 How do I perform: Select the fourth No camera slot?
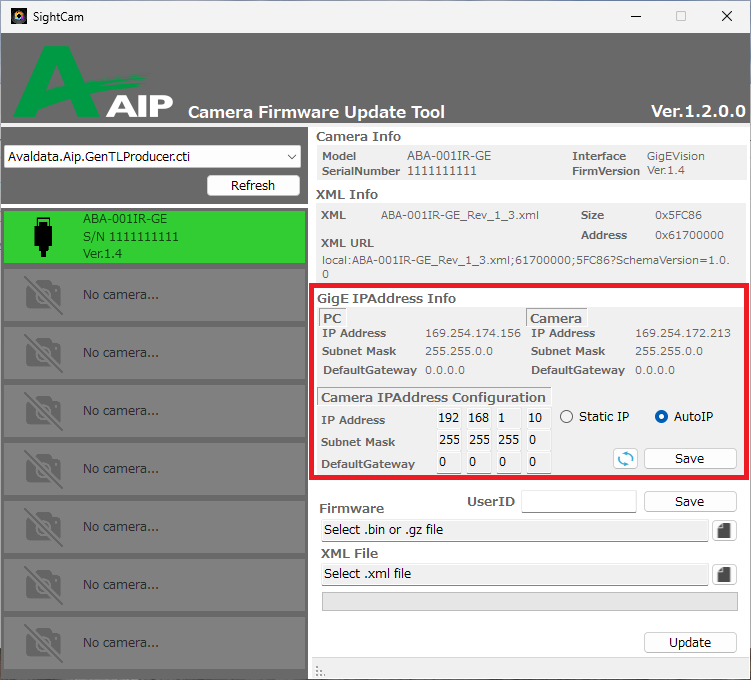(x=154, y=469)
